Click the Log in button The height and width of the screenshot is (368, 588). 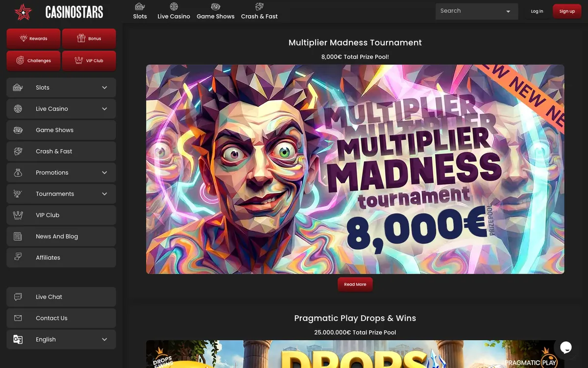click(x=537, y=11)
